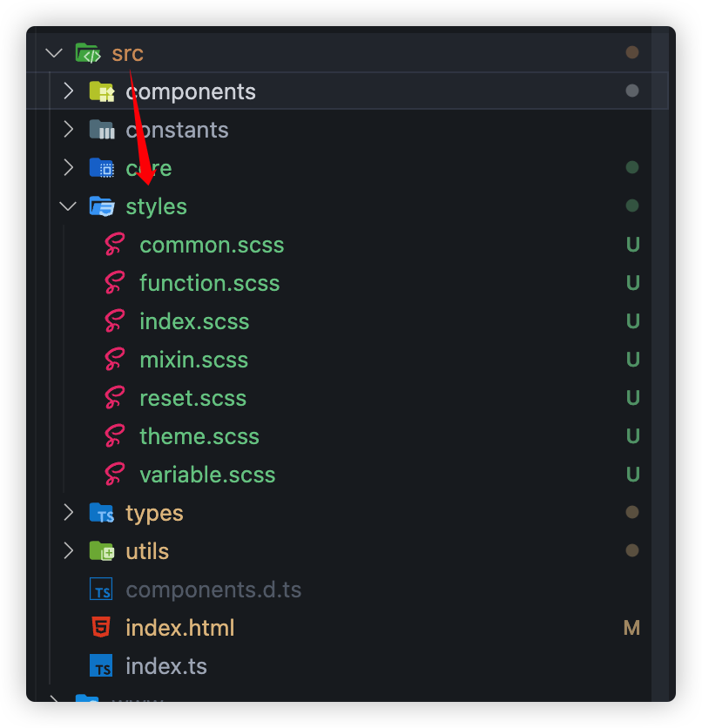Collapse the src folder chevron

point(54,53)
